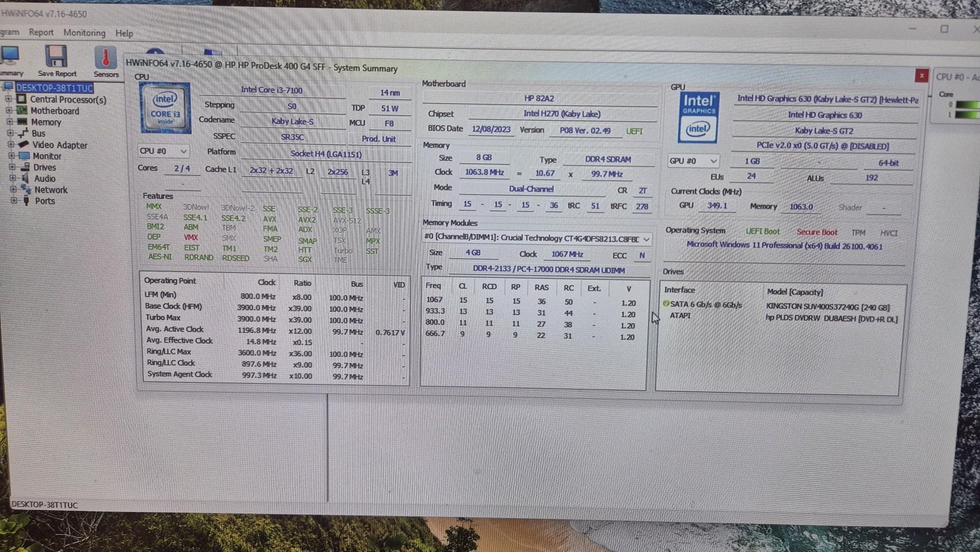This screenshot has height=552, width=980.
Task: Click the BIOS date 12/08/2023 value
Action: (x=491, y=129)
